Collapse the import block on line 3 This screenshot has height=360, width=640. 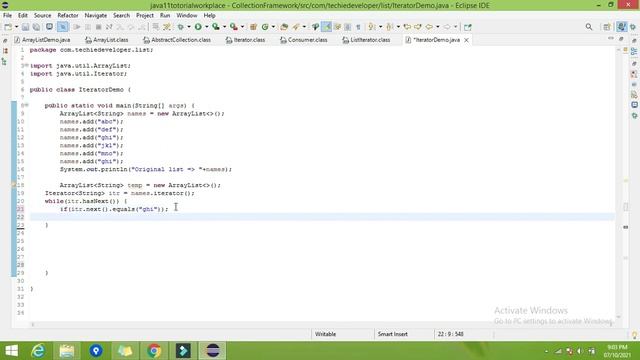coord(27,65)
